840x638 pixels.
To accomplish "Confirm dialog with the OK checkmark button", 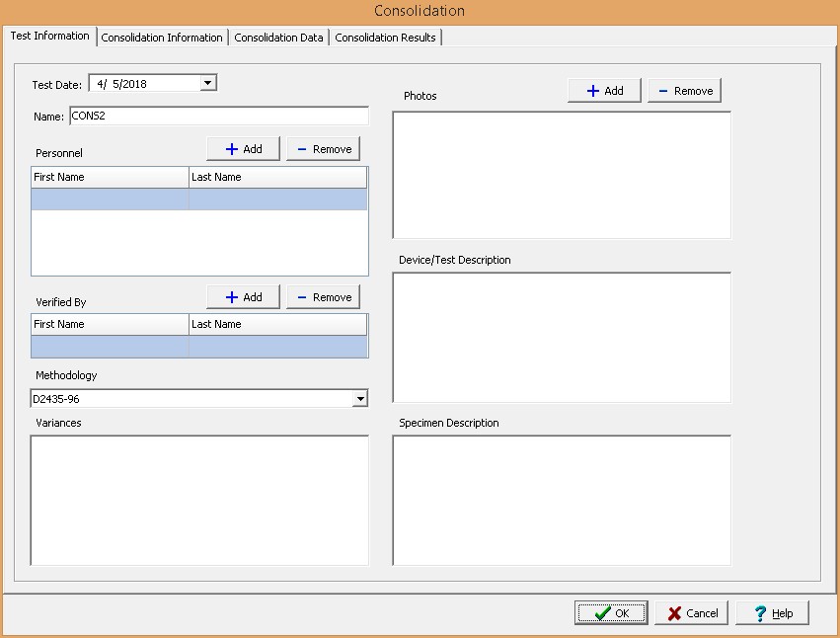I will [x=611, y=613].
